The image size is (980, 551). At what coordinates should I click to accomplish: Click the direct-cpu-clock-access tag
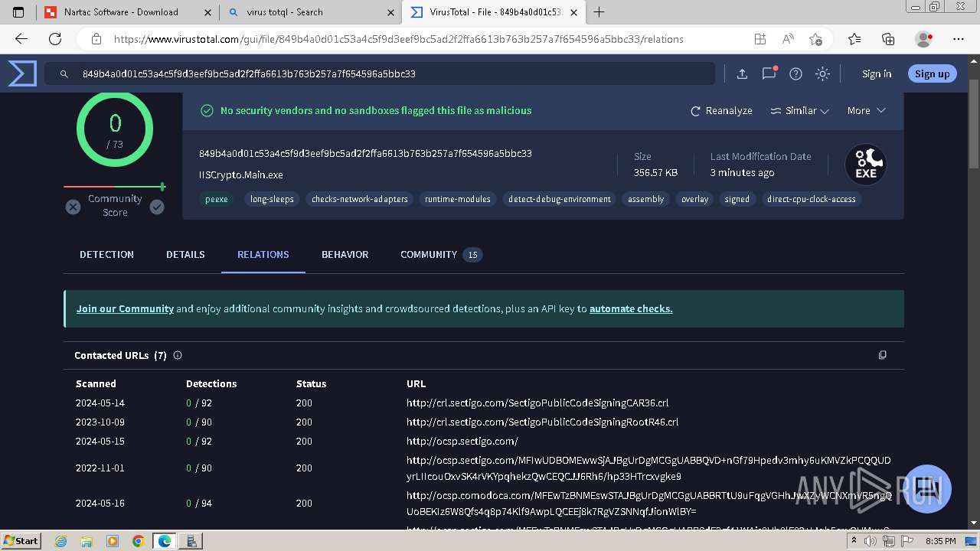[812, 199]
